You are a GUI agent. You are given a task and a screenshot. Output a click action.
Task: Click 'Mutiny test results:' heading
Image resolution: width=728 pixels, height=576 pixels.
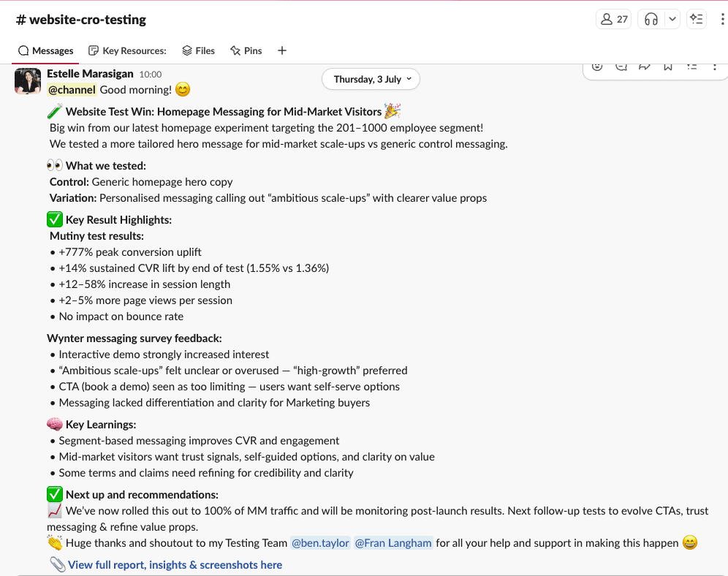click(96, 236)
